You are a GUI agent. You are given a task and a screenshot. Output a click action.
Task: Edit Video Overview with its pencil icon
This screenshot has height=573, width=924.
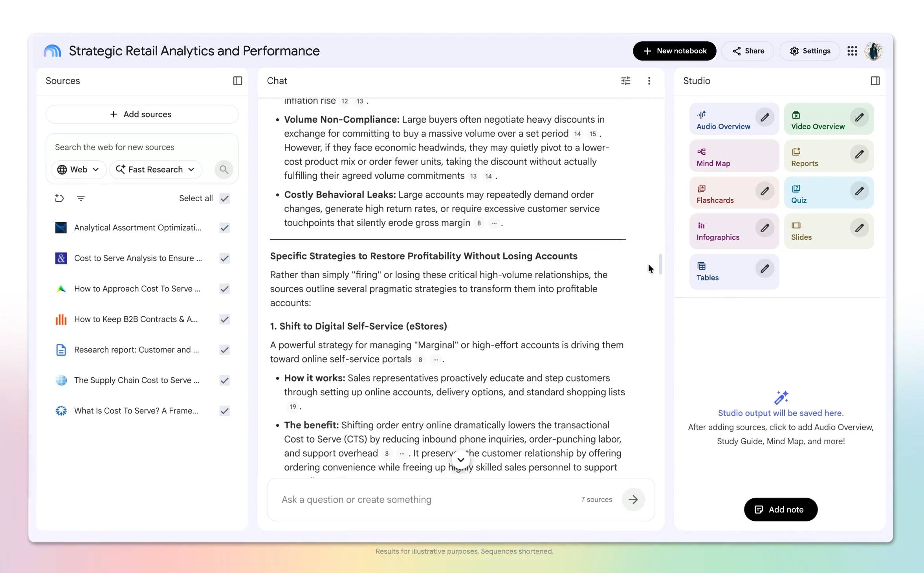point(859,117)
